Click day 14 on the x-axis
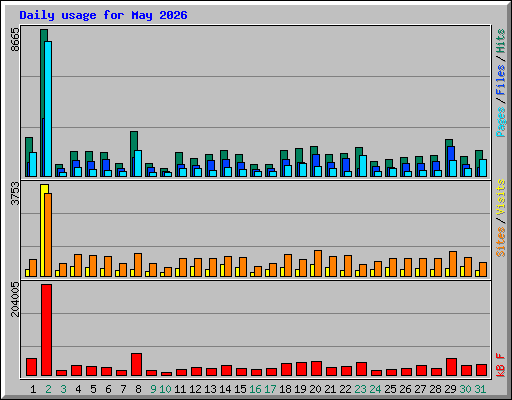 click(225, 389)
